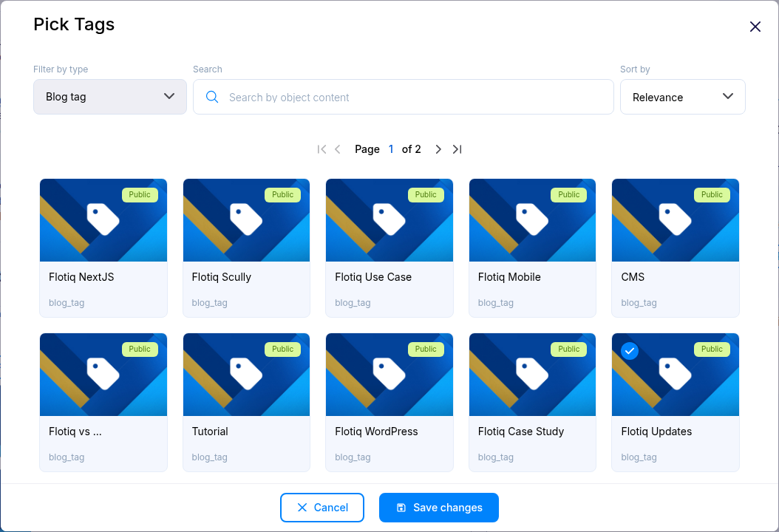
Task: Click the Public badge on Tutorial card
Action: (x=282, y=349)
